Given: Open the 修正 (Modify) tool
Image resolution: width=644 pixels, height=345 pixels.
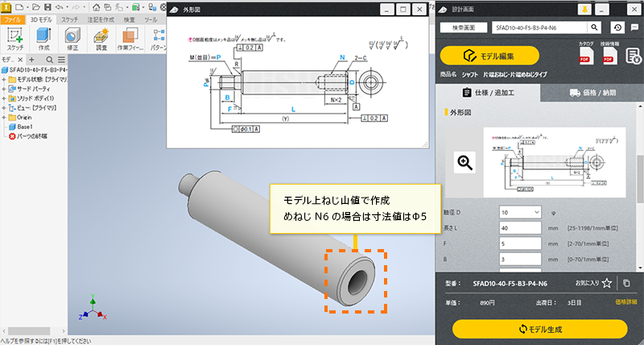Looking at the screenshot, I should (x=72, y=38).
